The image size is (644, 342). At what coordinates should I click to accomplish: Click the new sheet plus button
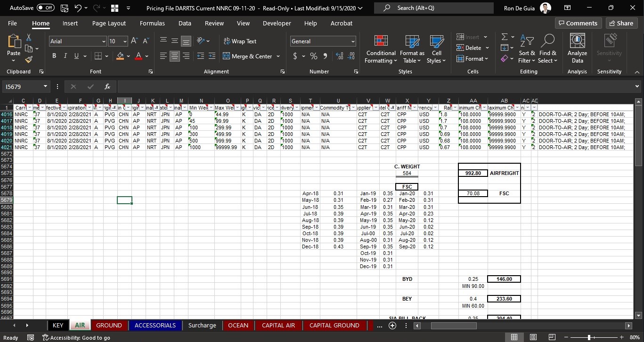click(392, 326)
